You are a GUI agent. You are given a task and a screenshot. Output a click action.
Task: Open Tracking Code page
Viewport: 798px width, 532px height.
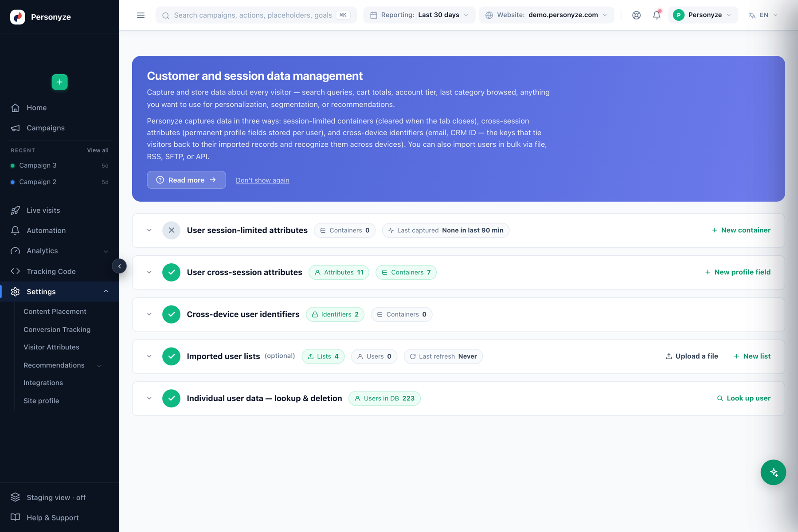(59, 271)
